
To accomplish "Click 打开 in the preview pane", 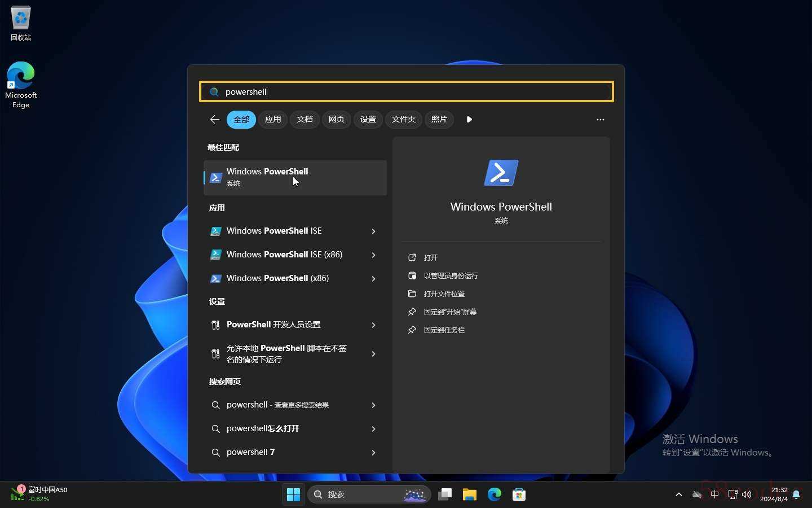I will [x=430, y=257].
